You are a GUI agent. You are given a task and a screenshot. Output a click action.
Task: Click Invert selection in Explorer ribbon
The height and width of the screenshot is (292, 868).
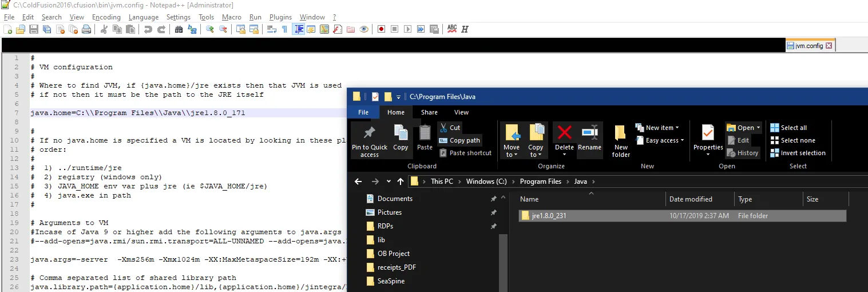click(798, 153)
